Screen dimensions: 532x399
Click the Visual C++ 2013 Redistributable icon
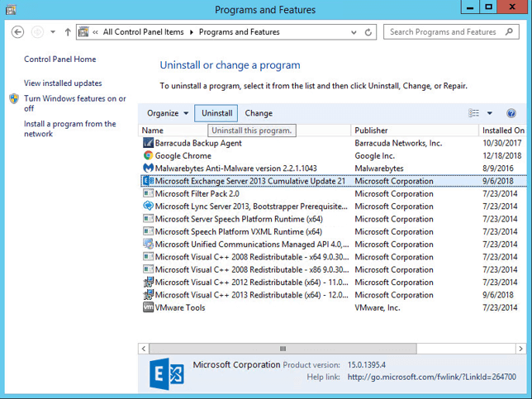pos(148,295)
